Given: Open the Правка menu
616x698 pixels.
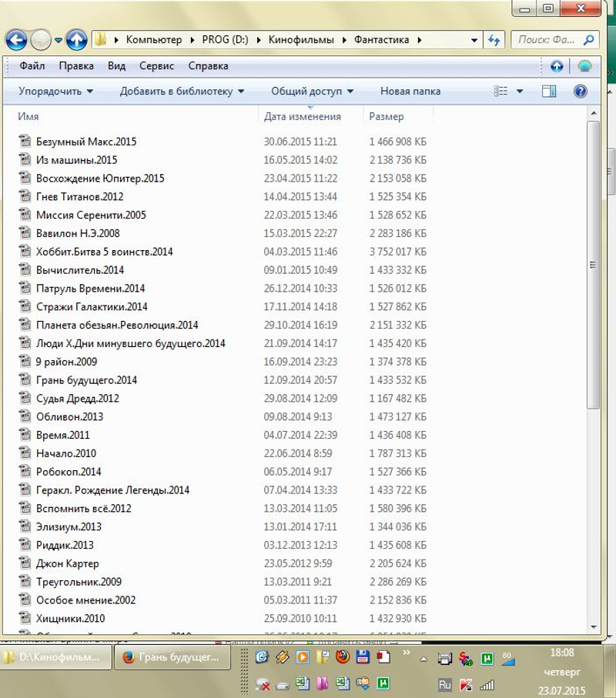Looking at the screenshot, I should pyautogui.click(x=76, y=66).
